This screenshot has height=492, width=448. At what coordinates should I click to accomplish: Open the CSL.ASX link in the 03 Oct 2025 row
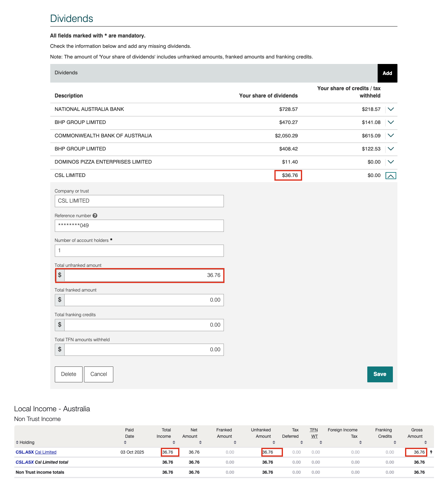point(25,452)
